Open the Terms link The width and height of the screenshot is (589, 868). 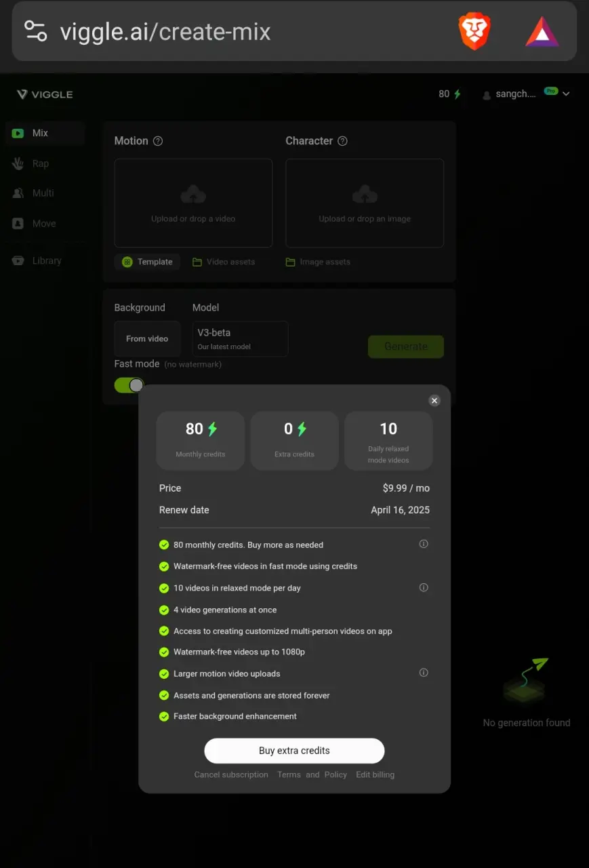tap(289, 774)
